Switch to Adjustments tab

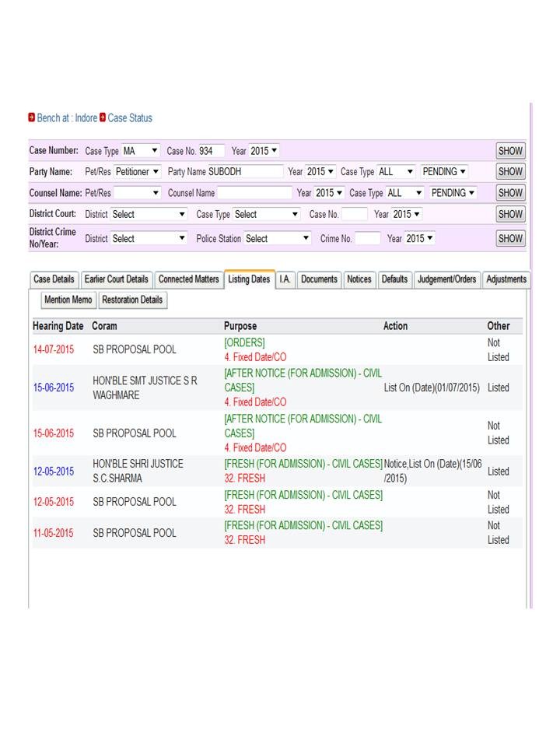click(506, 279)
